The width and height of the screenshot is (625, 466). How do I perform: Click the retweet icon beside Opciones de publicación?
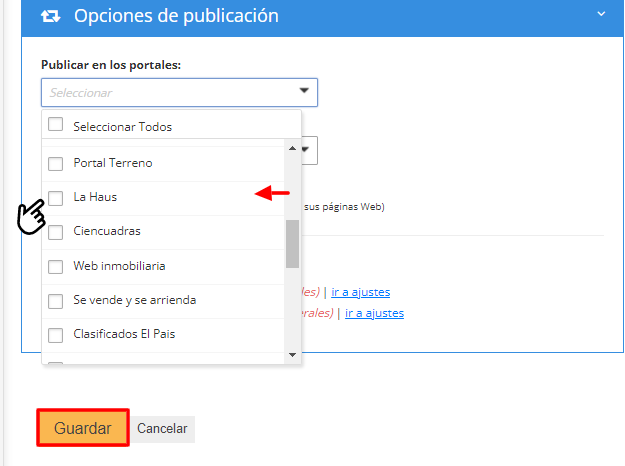click(50, 16)
